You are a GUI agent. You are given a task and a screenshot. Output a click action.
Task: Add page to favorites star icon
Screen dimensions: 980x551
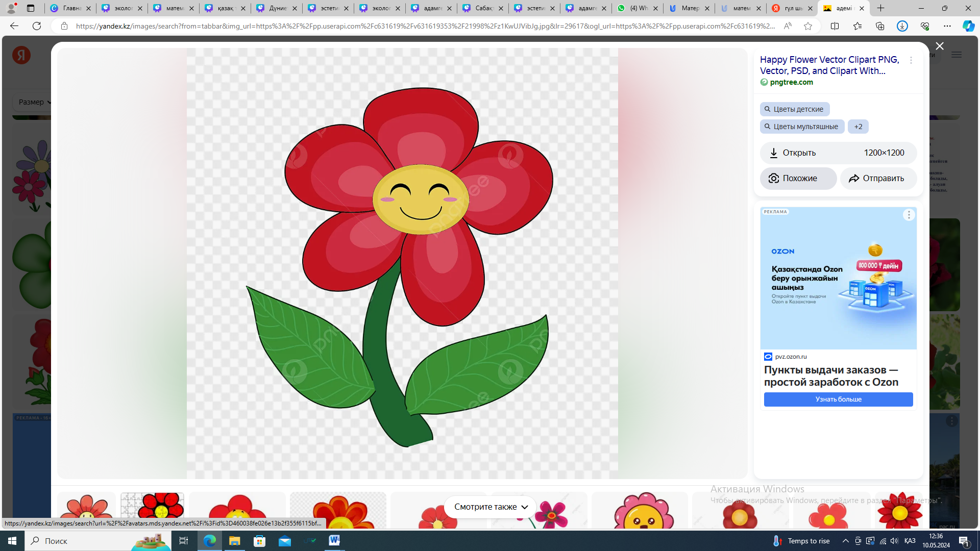click(x=807, y=26)
